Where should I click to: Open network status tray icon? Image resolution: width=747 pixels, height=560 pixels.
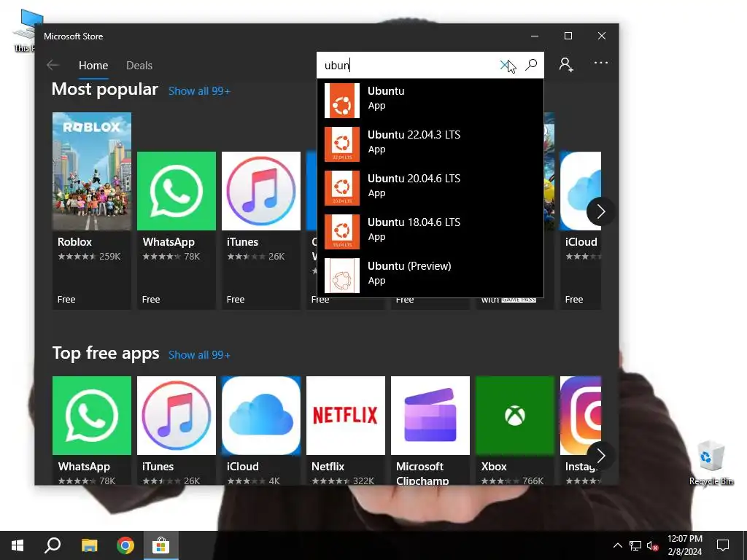pos(635,545)
